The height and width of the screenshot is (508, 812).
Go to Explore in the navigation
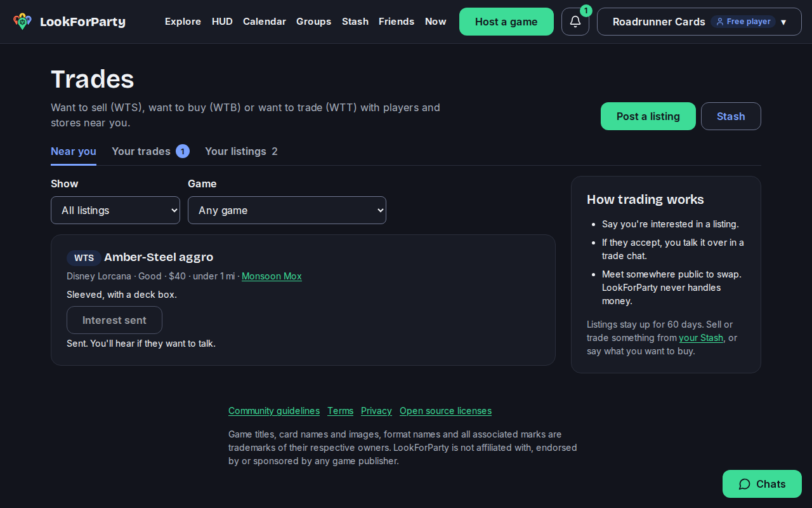point(183,22)
